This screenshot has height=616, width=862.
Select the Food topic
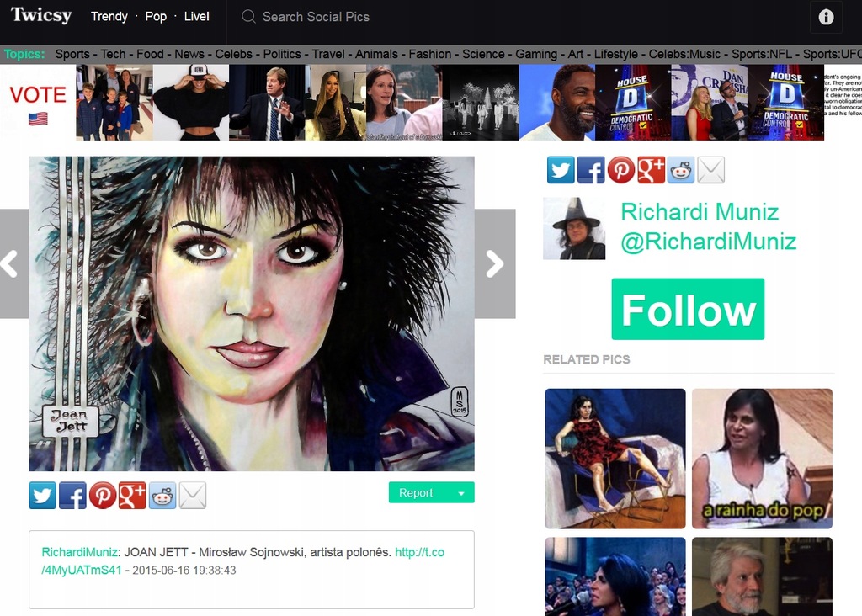[150, 54]
